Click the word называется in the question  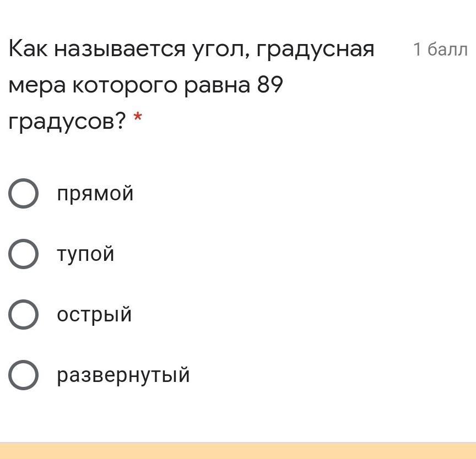pos(119,50)
